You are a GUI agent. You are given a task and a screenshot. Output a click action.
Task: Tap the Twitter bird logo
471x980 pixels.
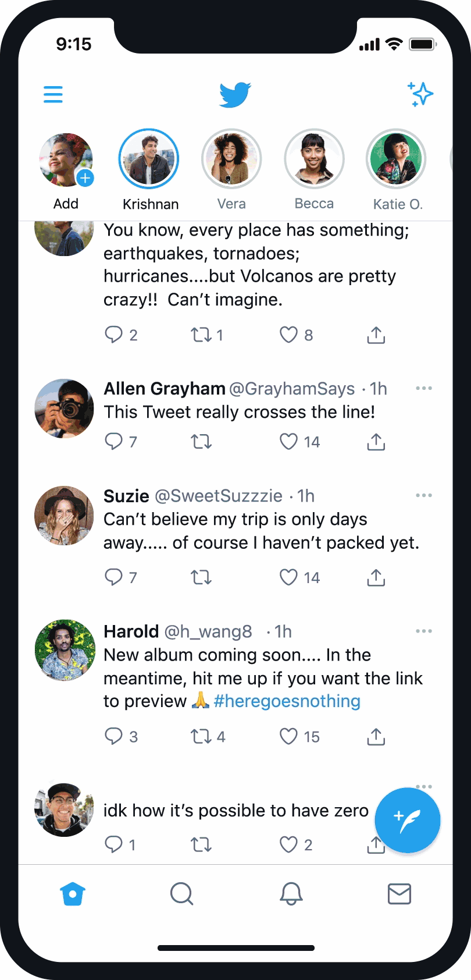tap(235, 95)
